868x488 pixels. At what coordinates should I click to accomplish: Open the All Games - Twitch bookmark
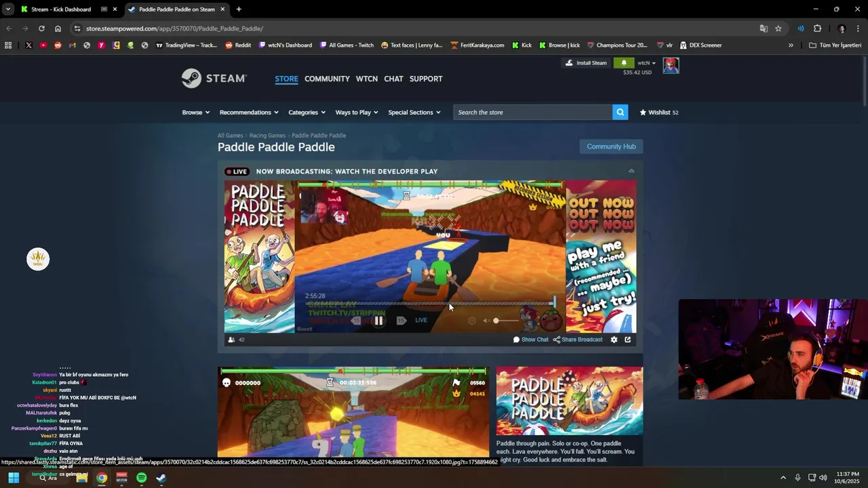(x=346, y=45)
